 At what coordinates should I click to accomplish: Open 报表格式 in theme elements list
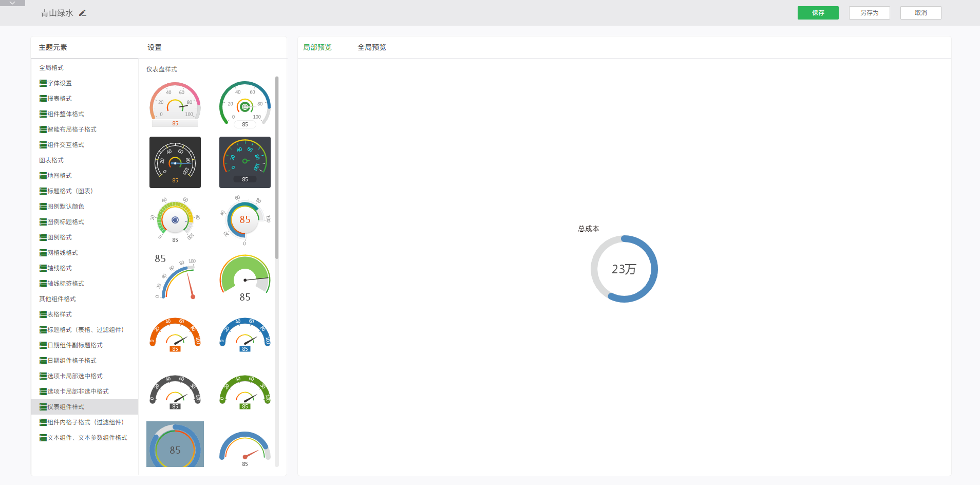60,99
